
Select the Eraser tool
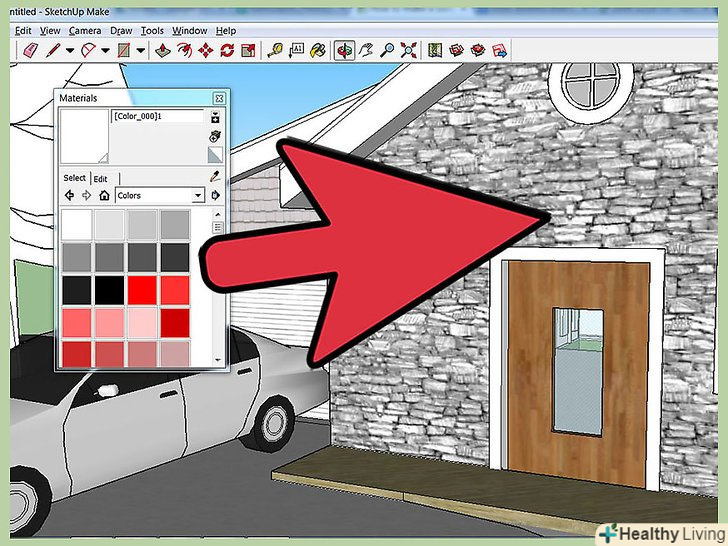pos(30,50)
